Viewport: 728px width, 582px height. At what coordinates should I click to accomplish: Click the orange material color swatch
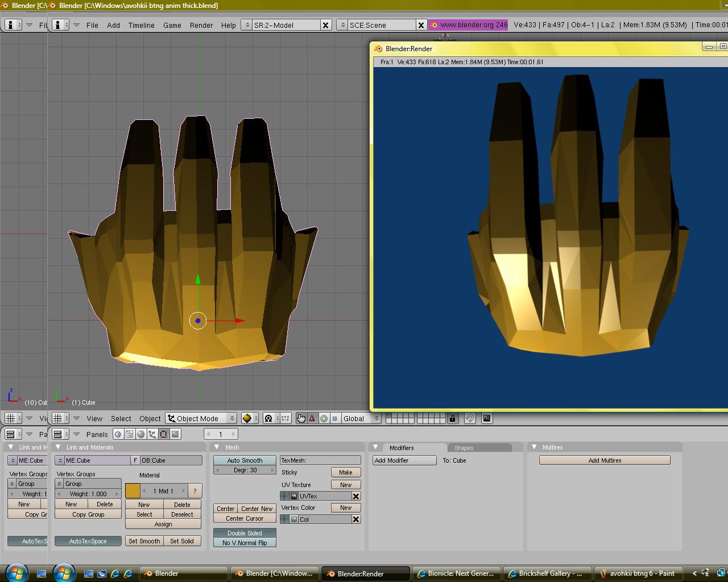[x=133, y=491]
